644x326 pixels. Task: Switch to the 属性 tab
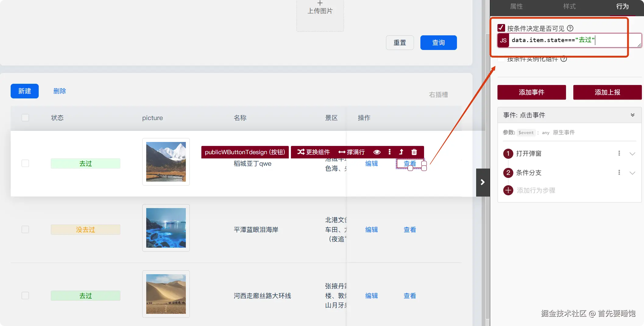[x=516, y=6]
